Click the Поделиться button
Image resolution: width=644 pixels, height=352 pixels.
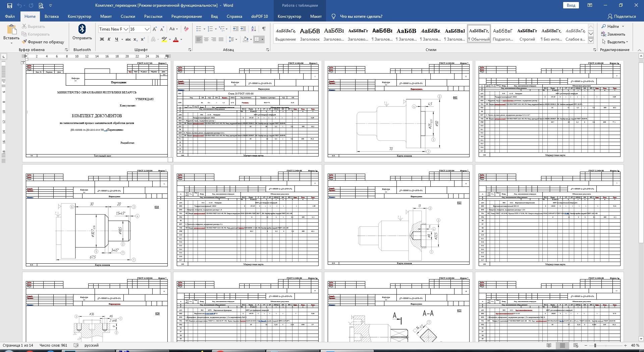(x=622, y=16)
